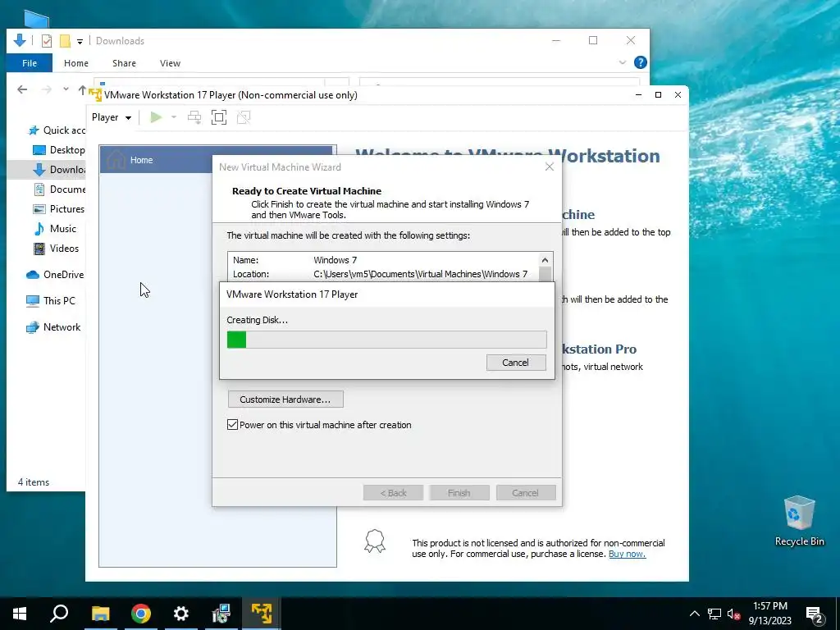Select This PC in Explorer sidebar

(x=51, y=301)
